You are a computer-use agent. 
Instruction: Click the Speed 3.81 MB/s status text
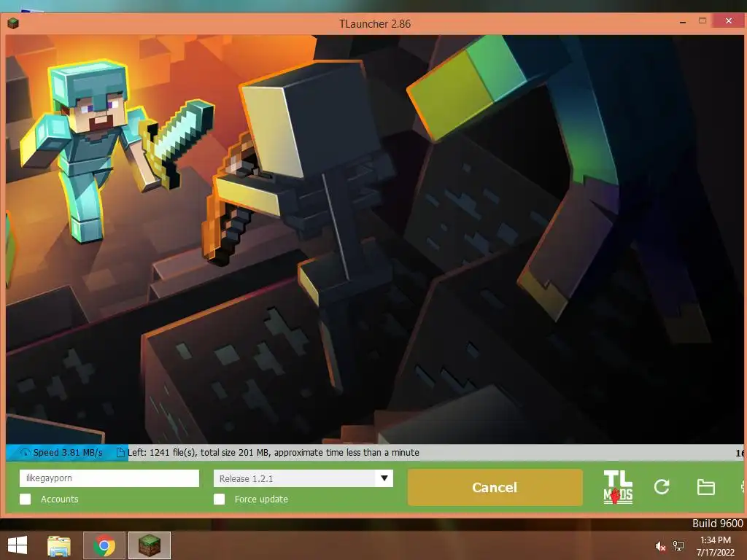coord(68,452)
